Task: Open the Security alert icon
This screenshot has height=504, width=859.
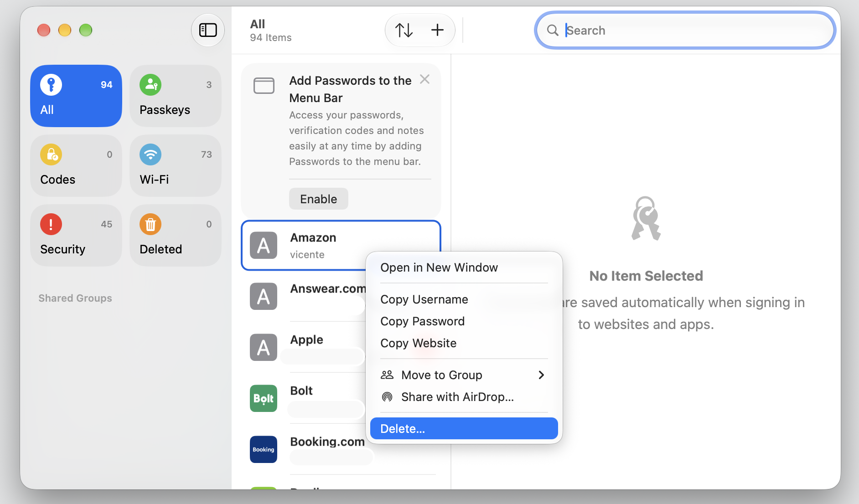Action: tap(51, 224)
